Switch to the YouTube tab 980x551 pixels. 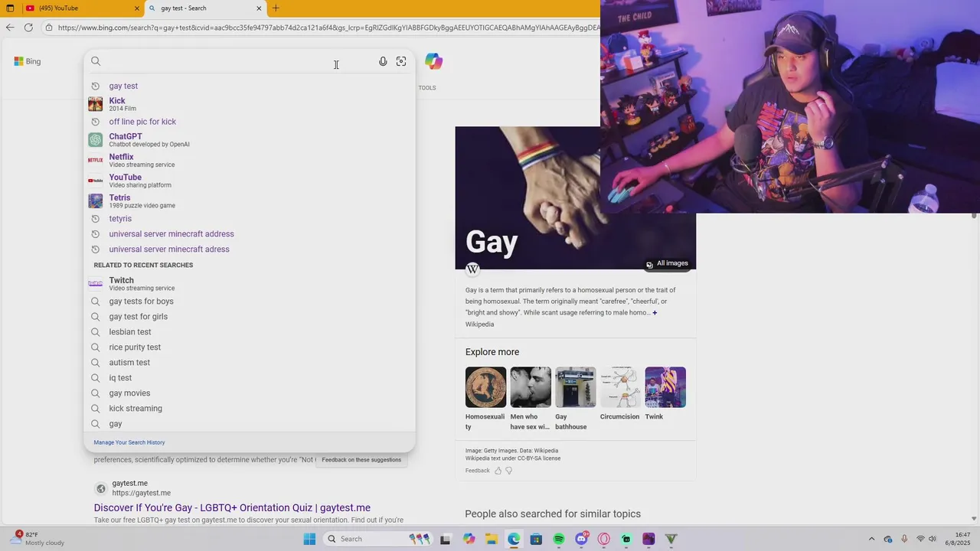81,8
